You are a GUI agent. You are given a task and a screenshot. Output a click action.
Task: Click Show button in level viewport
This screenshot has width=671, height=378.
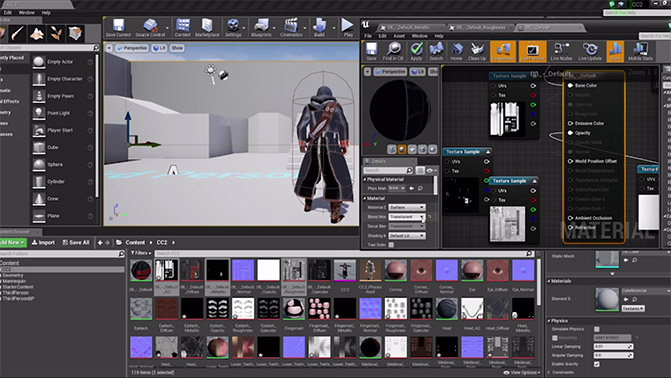[x=177, y=48]
